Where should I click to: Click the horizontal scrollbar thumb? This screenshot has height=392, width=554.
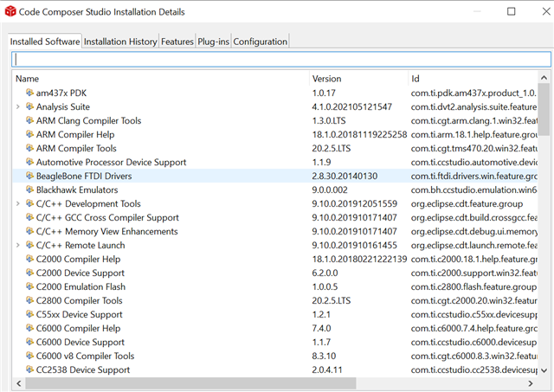[x=190, y=383]
